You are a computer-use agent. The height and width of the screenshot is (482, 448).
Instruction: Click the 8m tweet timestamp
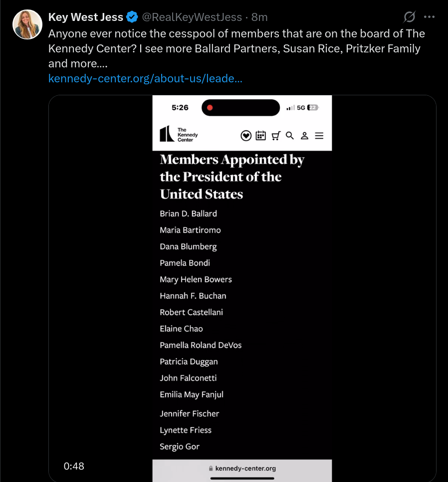pyautogui.click(x=259, y=17)
